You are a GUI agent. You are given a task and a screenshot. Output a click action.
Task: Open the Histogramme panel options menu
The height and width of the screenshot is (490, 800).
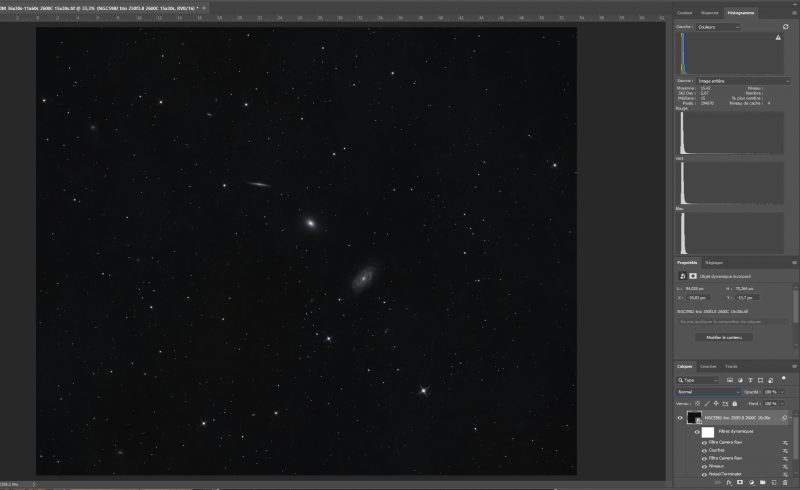click(794, 13)
